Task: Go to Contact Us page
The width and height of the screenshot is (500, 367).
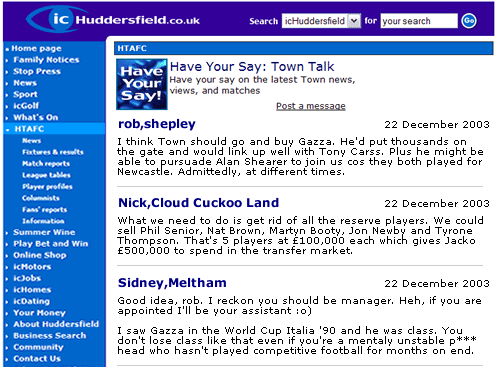Action: click(x=37, y=359)
